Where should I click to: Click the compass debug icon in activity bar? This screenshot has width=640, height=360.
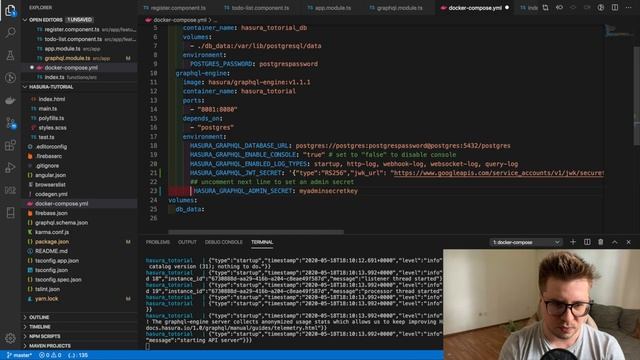pyautogui.click(x=10, y=78)
